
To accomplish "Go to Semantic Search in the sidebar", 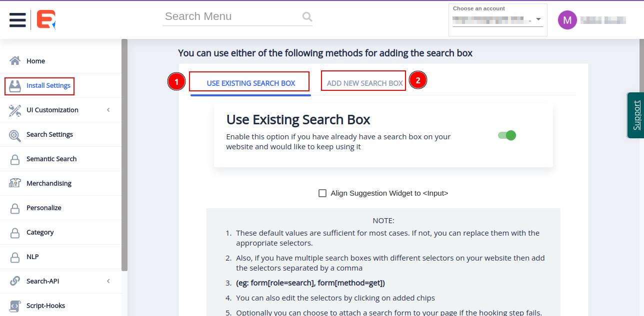I will pyautogui.click(x=51, y=159).
